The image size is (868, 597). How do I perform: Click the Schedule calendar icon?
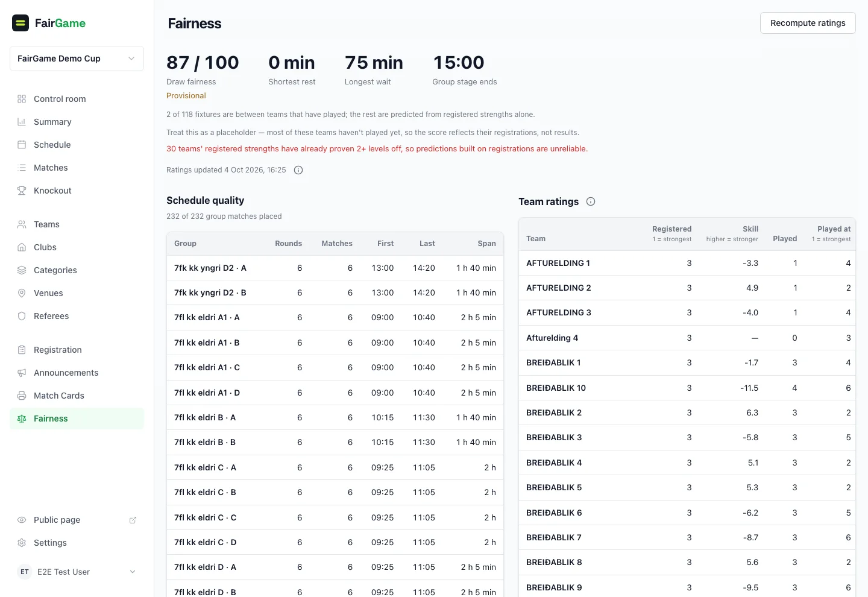[x=22, y=145]
